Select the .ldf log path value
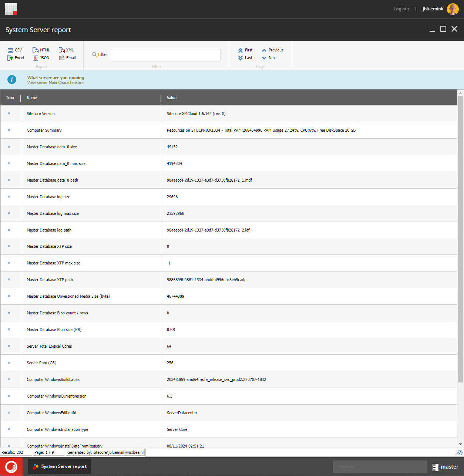Image resolution: width=464 pixels, height=476 pixels. [208, 230]
